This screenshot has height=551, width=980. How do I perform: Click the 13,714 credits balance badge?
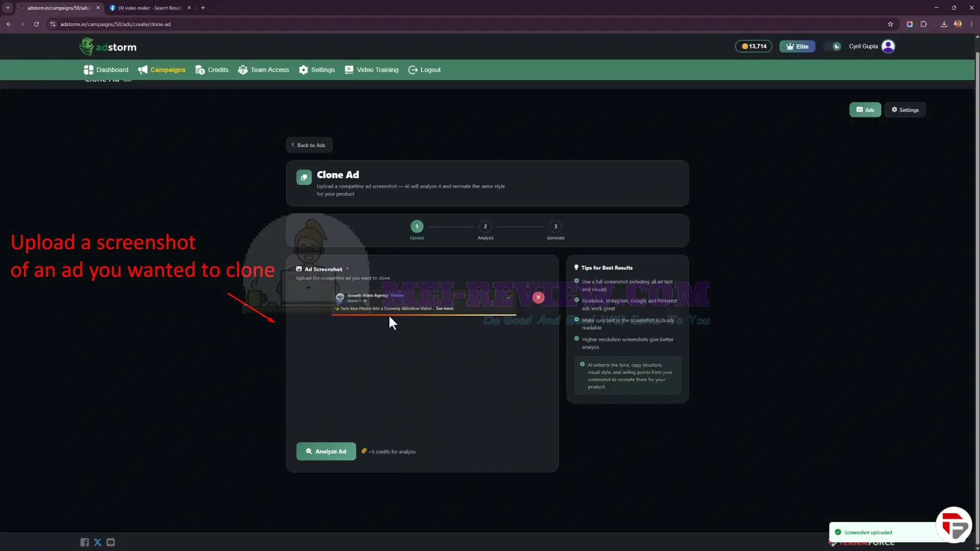753,46
